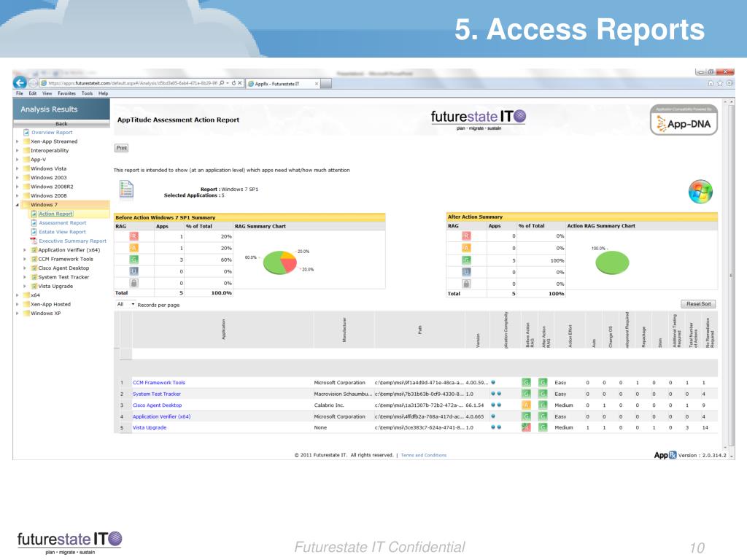Click the App-DNA logo badge
This screenshot has height=560, width=747.
tap(684, 120)
